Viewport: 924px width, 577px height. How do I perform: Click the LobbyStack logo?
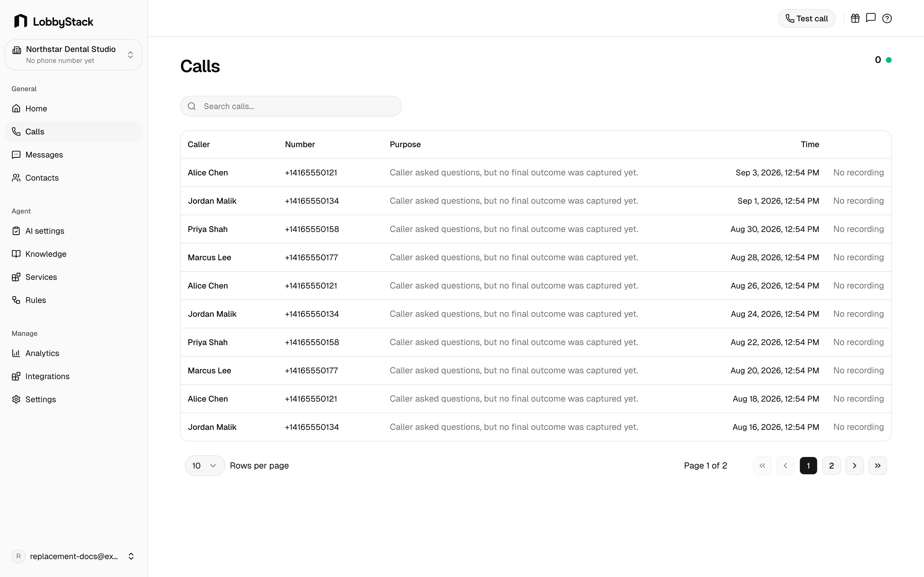point(53,21)
